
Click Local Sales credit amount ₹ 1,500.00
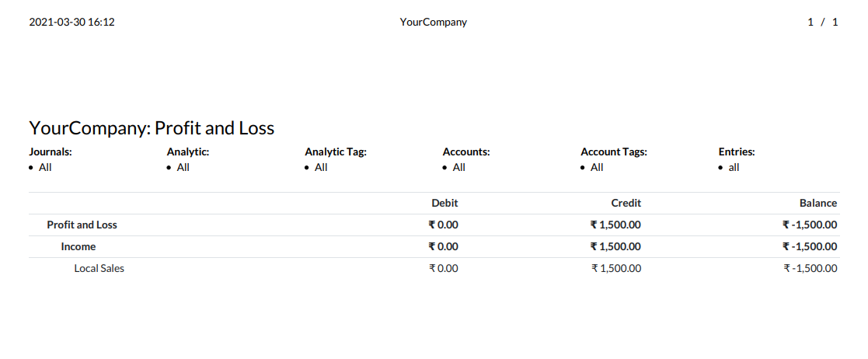616,268
